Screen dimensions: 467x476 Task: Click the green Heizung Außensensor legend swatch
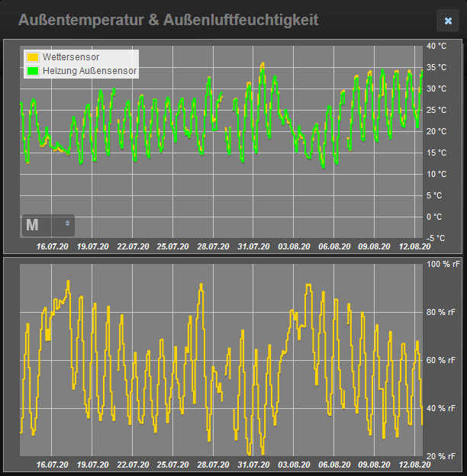[x=33, y=71]
